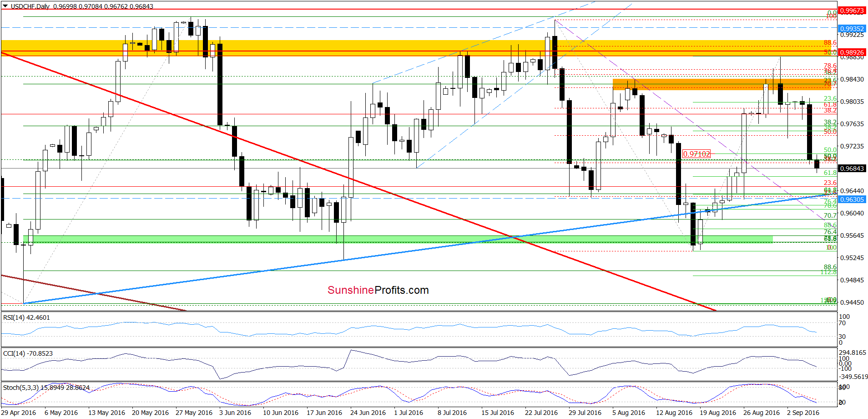Click the 0.97635 price scale value
868x419 pixels.
click(x=852, y=124)
